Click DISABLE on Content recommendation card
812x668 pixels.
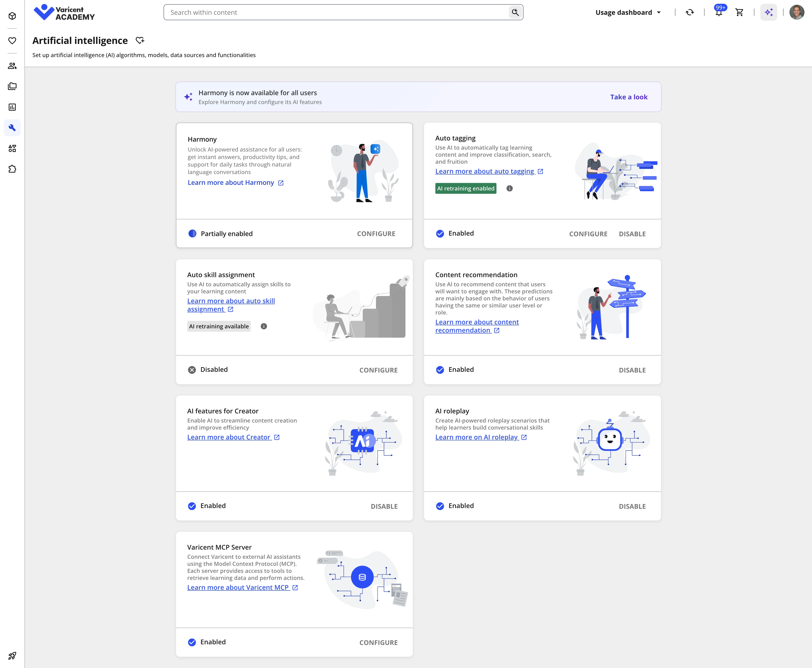click(632, 370)
